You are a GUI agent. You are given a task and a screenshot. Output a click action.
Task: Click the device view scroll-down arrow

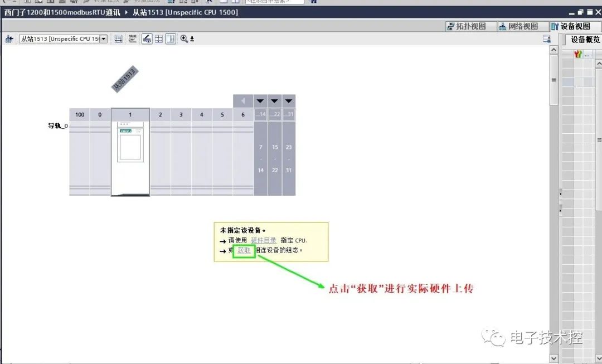[554, 358]
